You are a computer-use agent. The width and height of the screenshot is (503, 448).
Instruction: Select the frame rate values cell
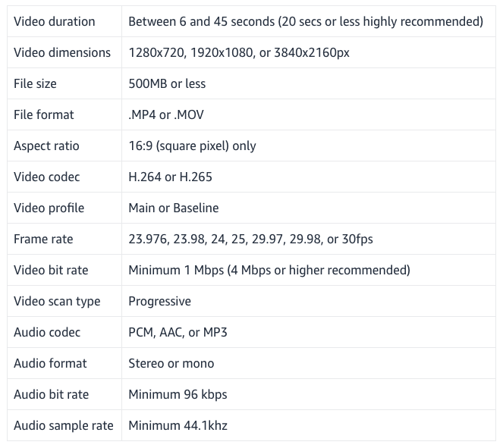point(250,239)
